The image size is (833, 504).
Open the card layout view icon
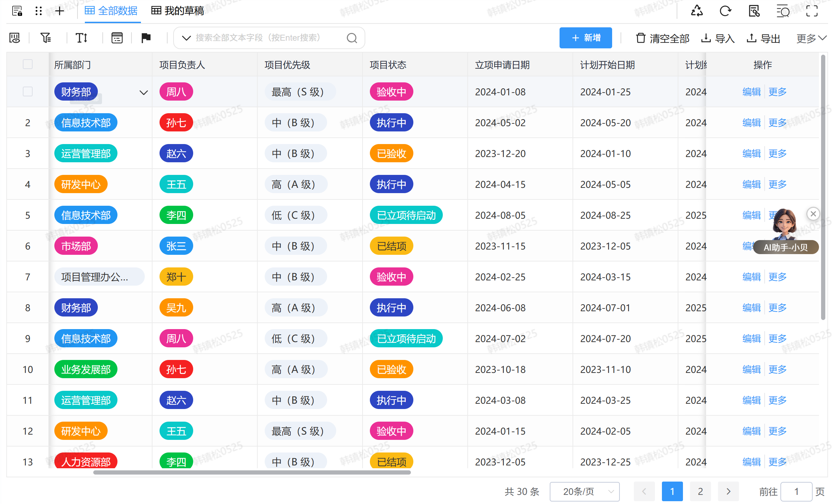(x=117, y=38)
